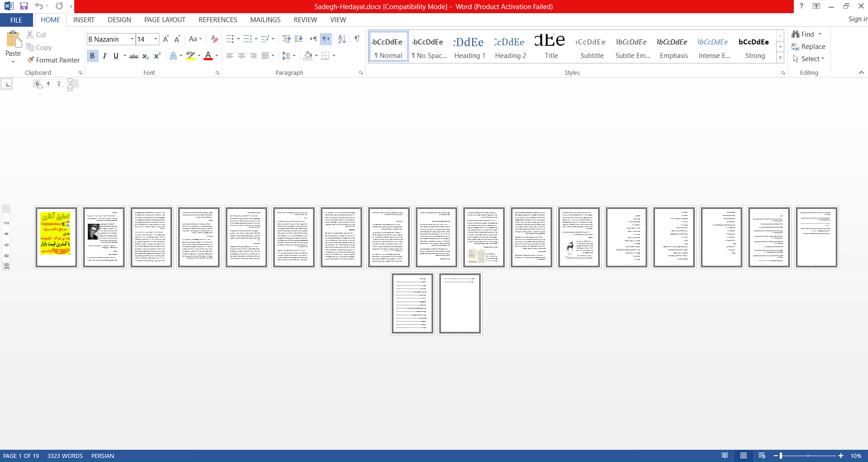Image resolution: width=868 pixels, height=462 pixels.
Task: Toggle Bold formatting
Action: [x=92, y=56]
